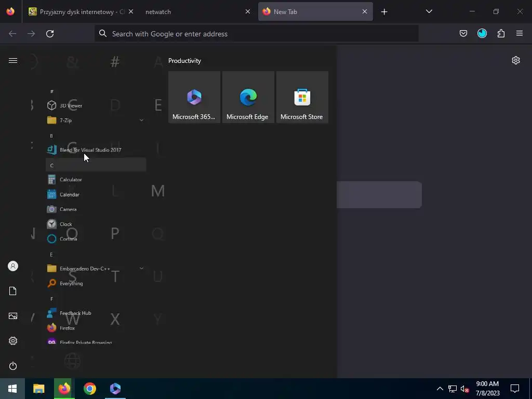Click the Firefox View button in the tab bar
532x399 pixels.
click(10, 11)
